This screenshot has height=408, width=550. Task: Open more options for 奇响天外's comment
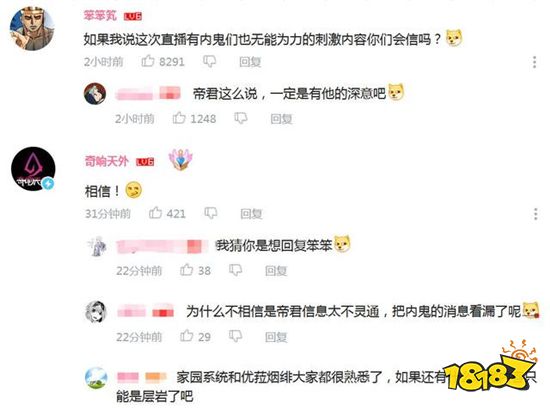(535, 214)
